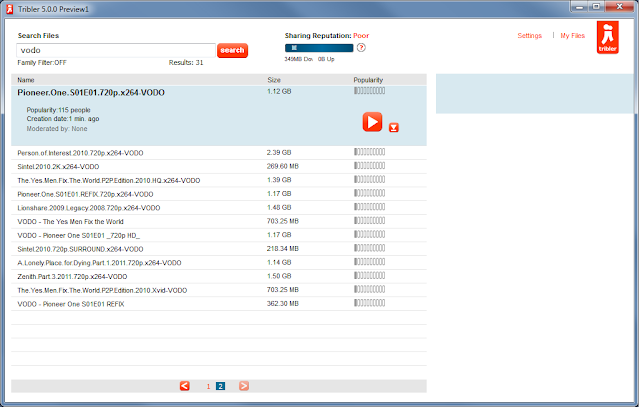This screenshot has height=407, width=640.
Task: Click the red search button
Action: tap(232, 50)
